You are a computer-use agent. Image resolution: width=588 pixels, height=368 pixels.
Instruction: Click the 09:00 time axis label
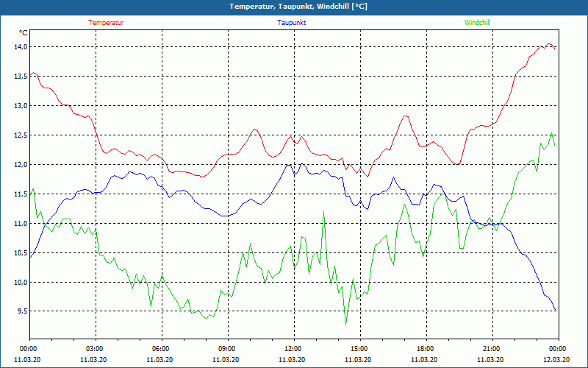(227, 349)
